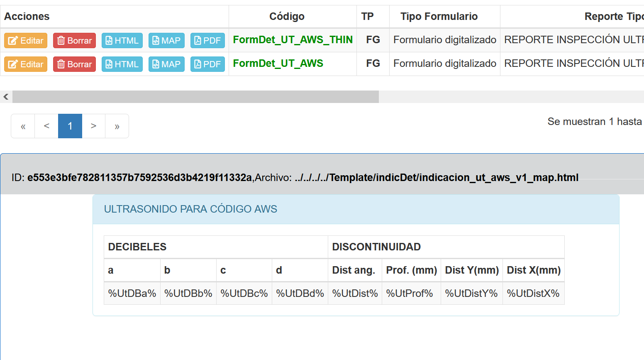Jump to last page of results
Image resolution: width=644 pixels, height=360 pixels.
pos(117,126)
